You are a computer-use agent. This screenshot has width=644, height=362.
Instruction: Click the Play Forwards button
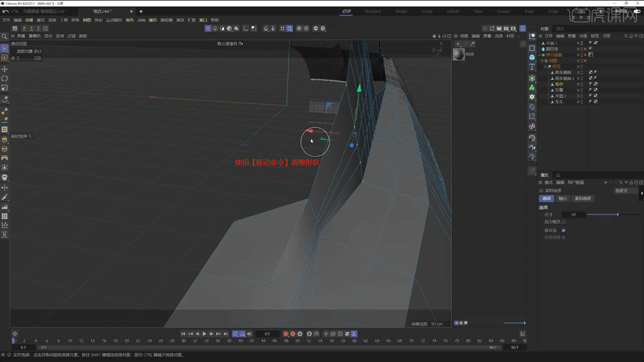(x=204, y=334)
